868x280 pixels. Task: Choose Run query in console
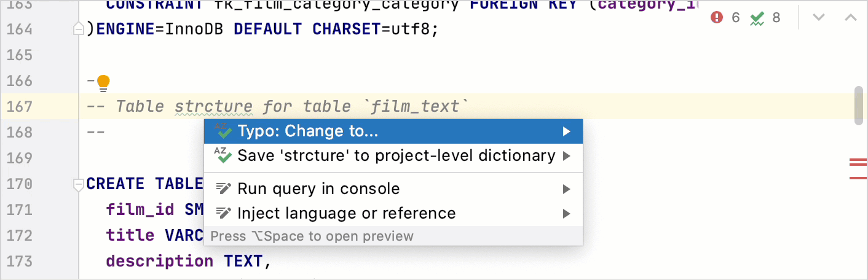pos(318,189)
